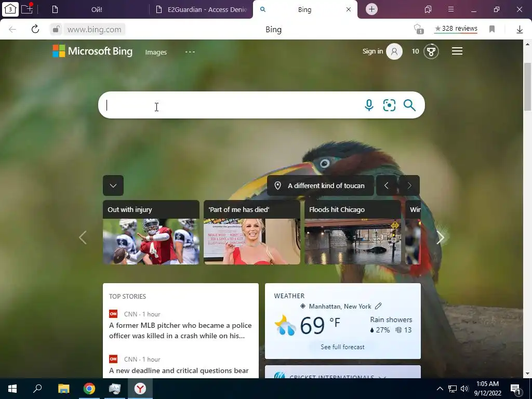The height and width of the screenshot is (399, 532).
Task: Switch to the E2Guardian Access Denied tab
Action: tap(201, 9)
